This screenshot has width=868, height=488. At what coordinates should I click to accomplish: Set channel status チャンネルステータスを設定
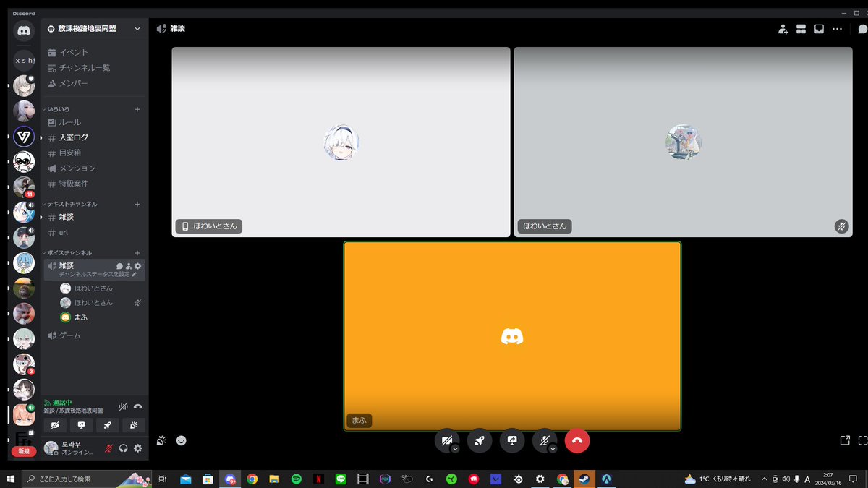point(98,275)
